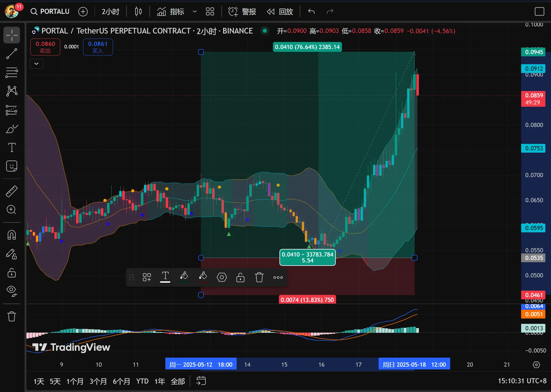The width and height of the screenshot is (551, 392).
Task: Click the sidebar trash remove-objects icon
Action: click(x=12, y=316)
